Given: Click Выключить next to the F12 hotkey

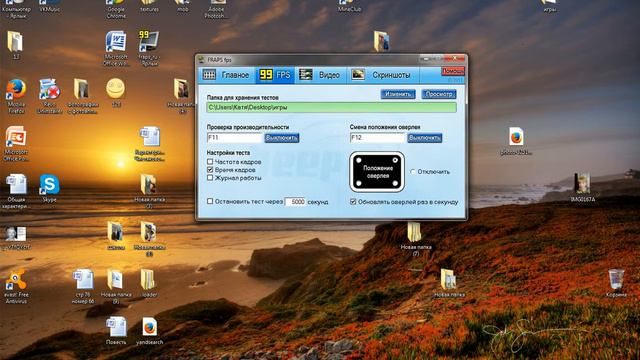Looking at the screenshot, I should coord(424,138).
